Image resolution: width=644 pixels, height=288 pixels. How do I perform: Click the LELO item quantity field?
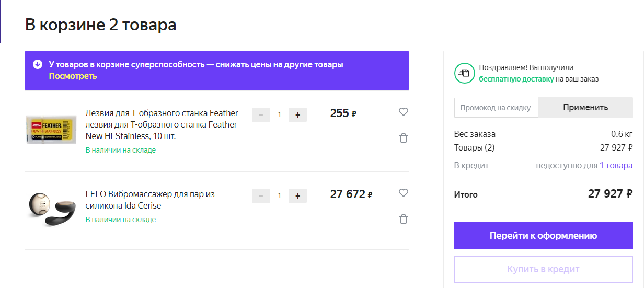[x=279, y=195]
